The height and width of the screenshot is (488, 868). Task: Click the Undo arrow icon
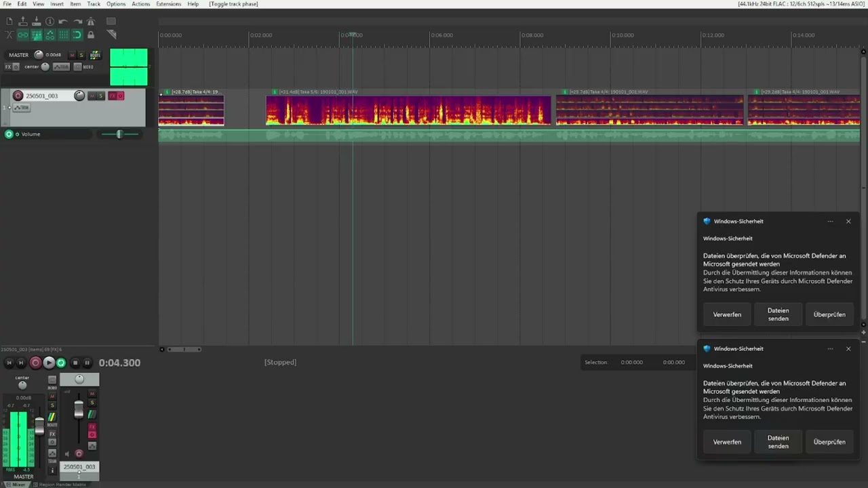tap(63, 22)
